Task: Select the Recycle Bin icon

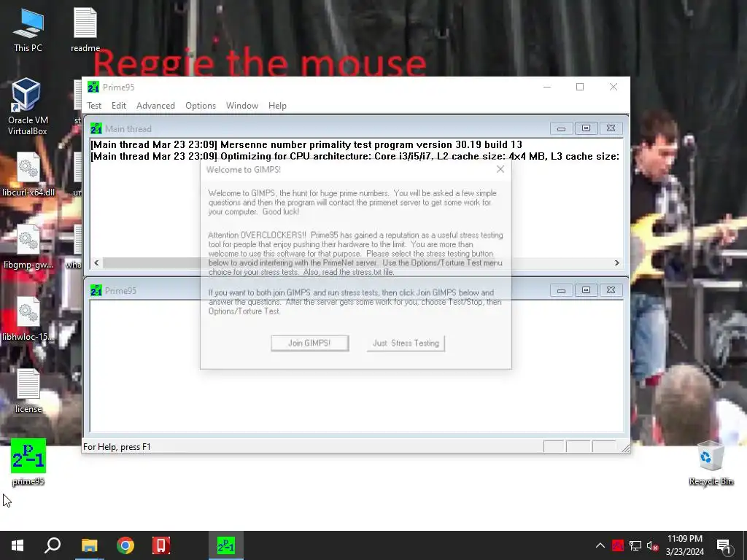Action: (x=711, y=463)
